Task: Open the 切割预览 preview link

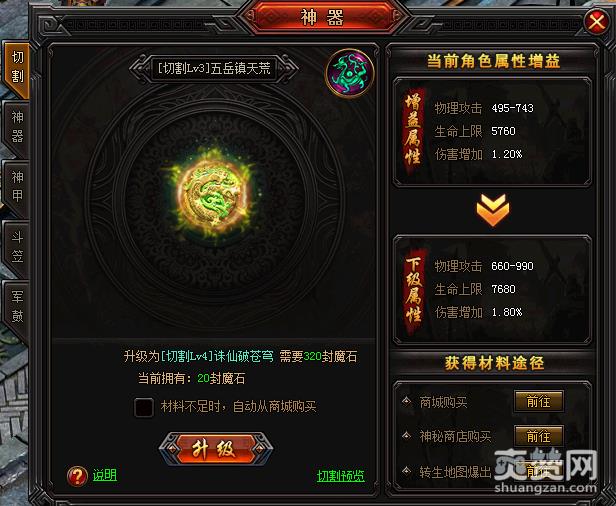Action: pos(341,476)
